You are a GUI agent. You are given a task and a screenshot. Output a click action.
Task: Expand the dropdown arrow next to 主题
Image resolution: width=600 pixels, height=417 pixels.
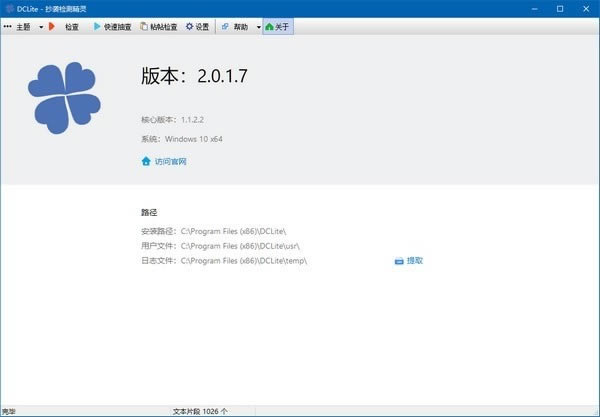point(41,27)
